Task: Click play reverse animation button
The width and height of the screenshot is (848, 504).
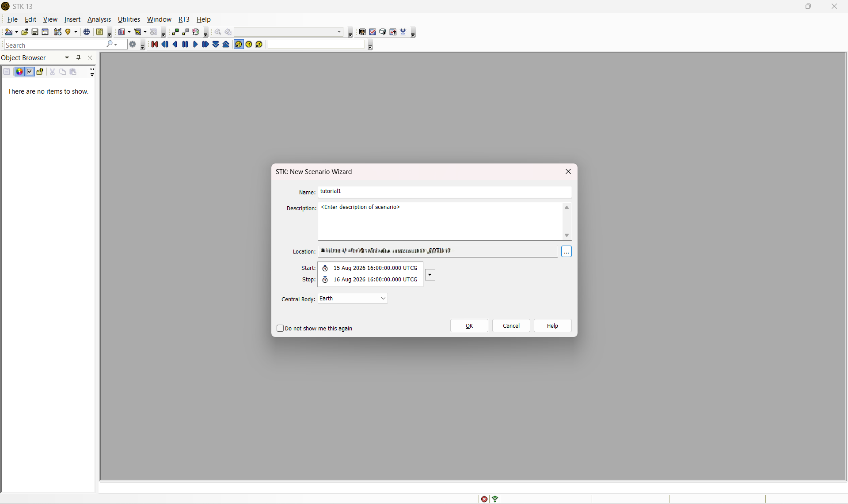Action: click(175, 44)
